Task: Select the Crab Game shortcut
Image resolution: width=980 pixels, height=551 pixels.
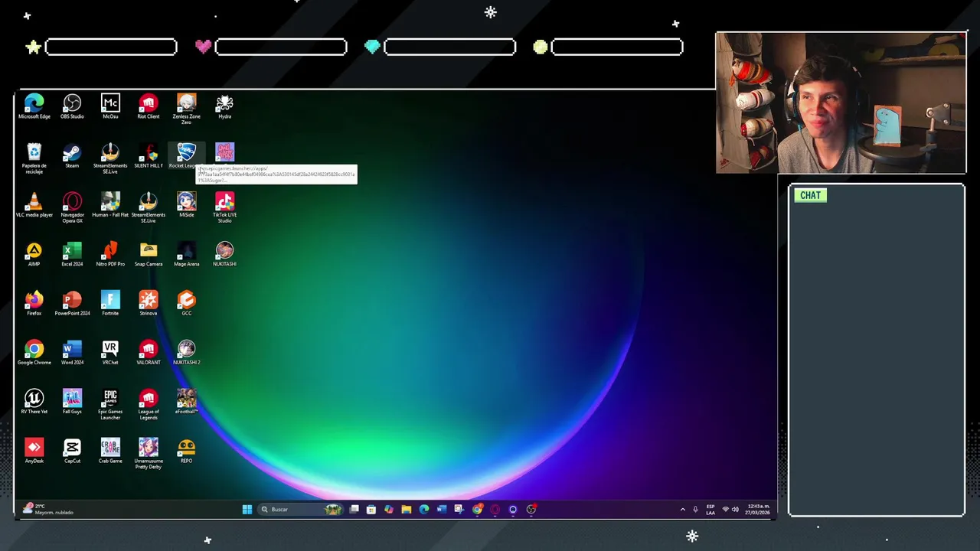Action: coord(110,451)
